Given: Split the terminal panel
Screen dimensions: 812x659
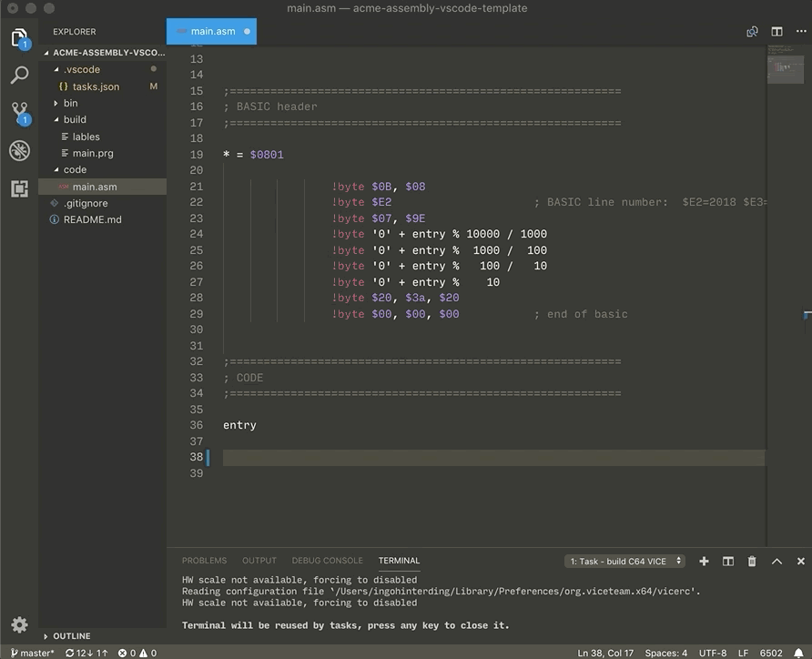Looking at the screenshot, I should click(728, 562).
